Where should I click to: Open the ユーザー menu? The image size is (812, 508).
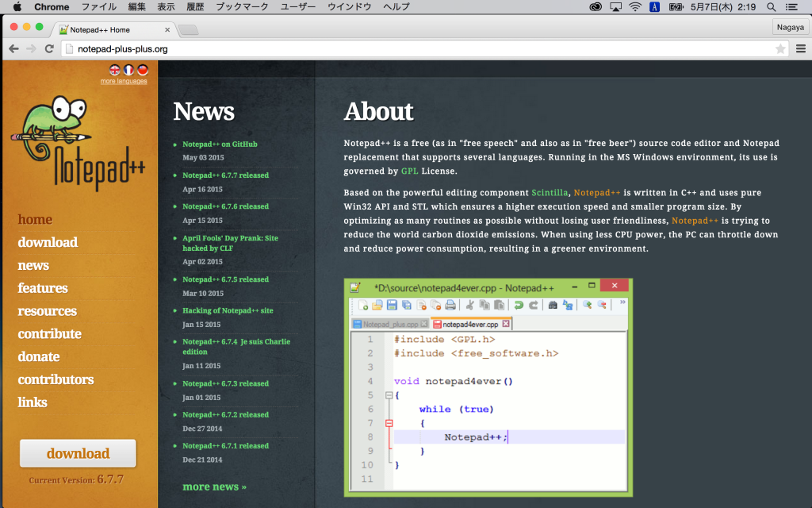[x=298, y=6]
